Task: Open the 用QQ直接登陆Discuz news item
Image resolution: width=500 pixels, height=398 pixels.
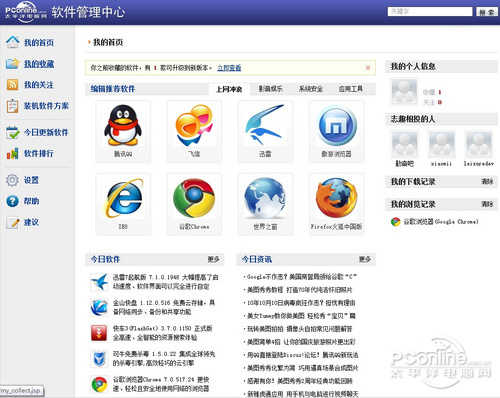Action: pos(302,355)
